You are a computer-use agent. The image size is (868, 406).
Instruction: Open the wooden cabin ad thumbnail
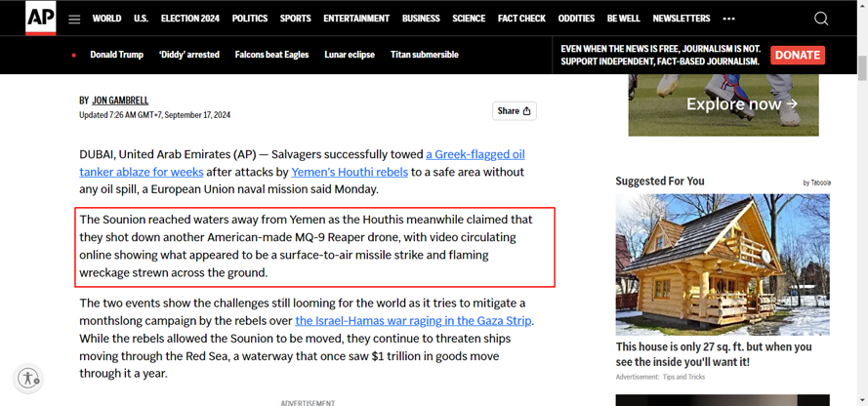coord(723,264)
